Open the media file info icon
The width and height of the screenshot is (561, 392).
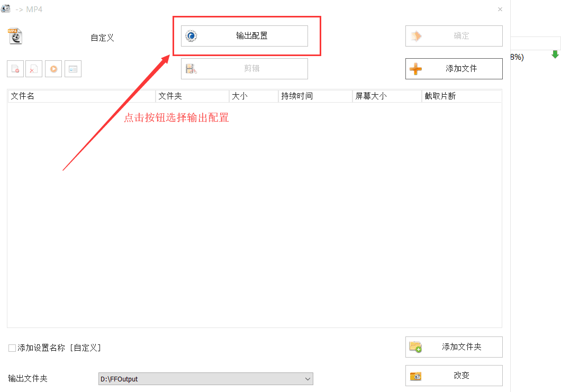pyautogui.click(x=73, y=69)
